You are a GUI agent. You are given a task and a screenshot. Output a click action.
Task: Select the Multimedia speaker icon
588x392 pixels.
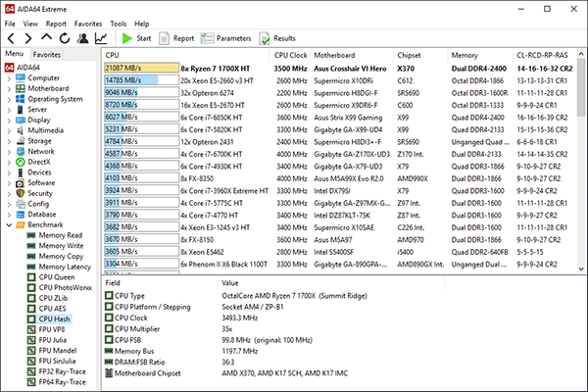[x=21, y=130]
